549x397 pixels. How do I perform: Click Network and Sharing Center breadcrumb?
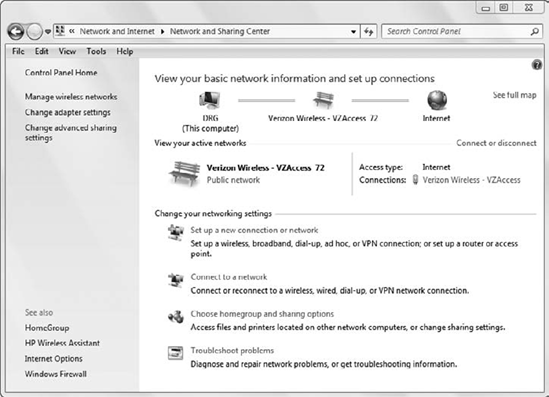tap(220, 32)
